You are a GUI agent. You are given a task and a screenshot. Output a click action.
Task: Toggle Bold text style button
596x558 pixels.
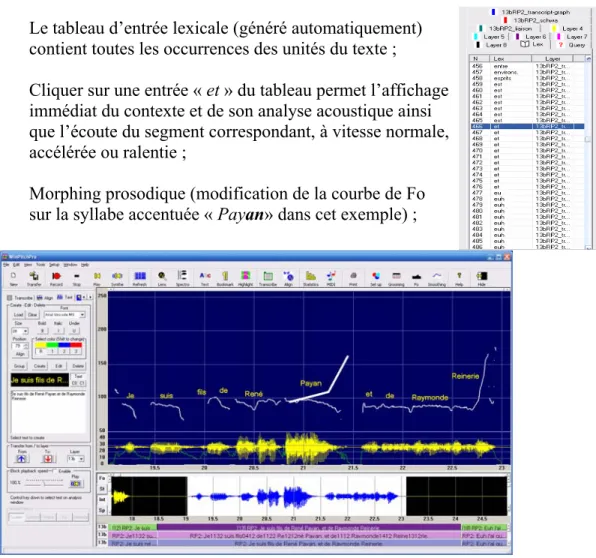(x=43, y=331)
